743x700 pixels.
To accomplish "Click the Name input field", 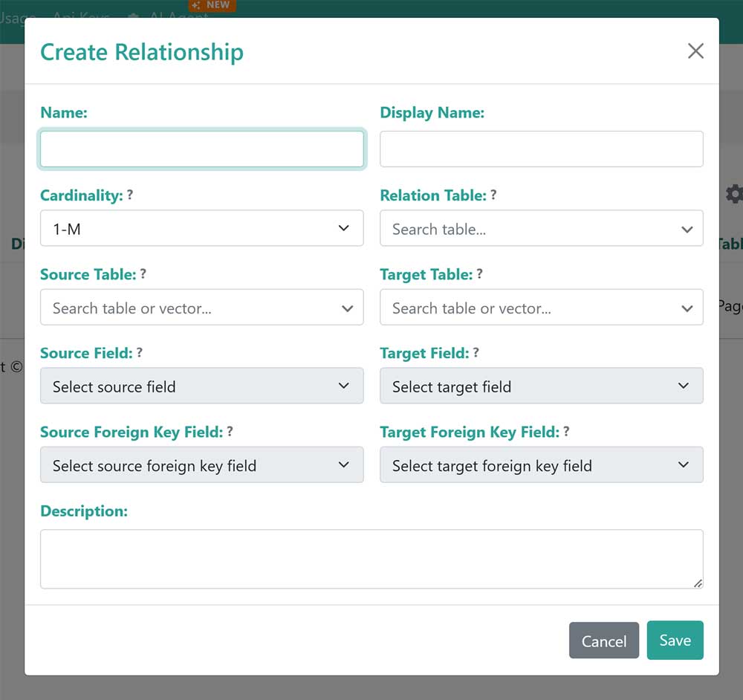I will click(202, 149).
